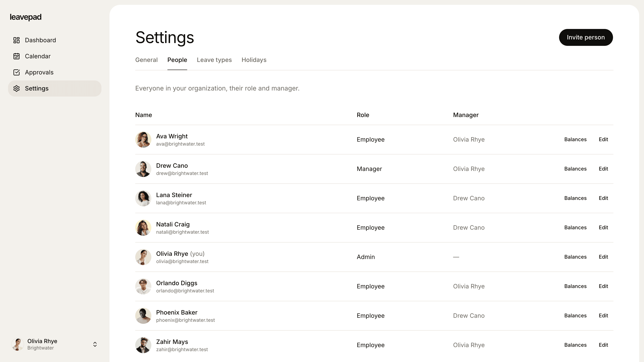This screenshot has height=362, width=644.
Task: Show Balances for Natali Craig
Action: coord(575,228)
